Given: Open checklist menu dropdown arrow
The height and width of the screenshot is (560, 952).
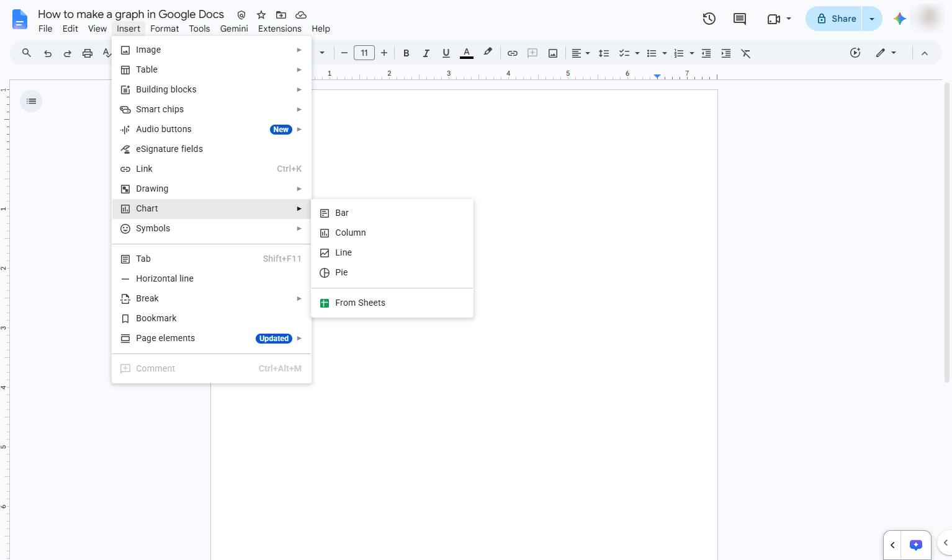Looking at the screenshot, I should pyautogui.click(x=637, y=53).
